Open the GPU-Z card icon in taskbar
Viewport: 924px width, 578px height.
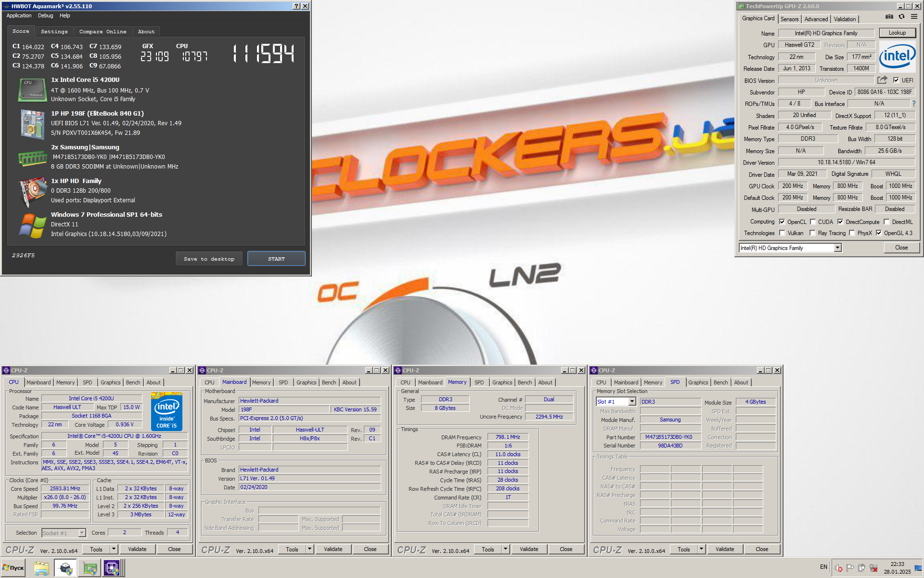click(90, 568)
